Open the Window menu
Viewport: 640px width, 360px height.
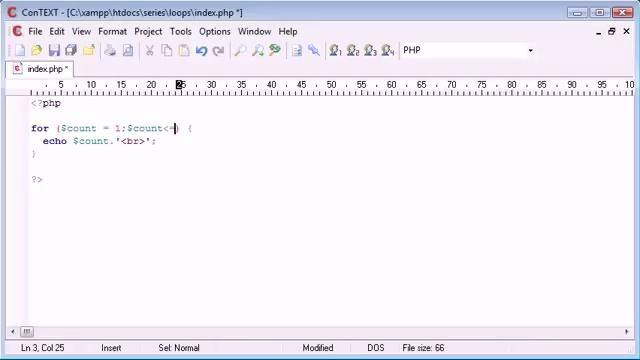point(254,31)
